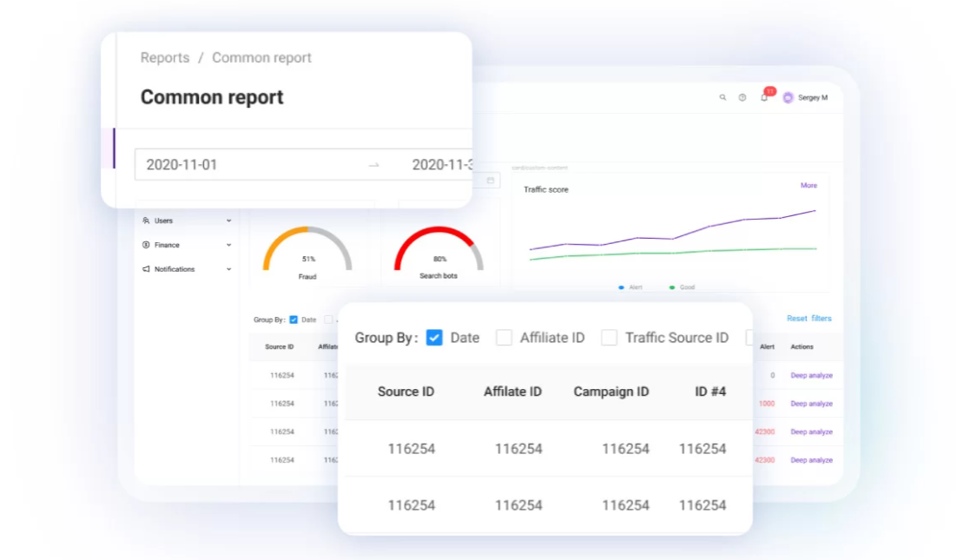Screen dimensions: 956x560
Task: Open Deep analyze for alert 1000 row
Action: tap(812, 404)
